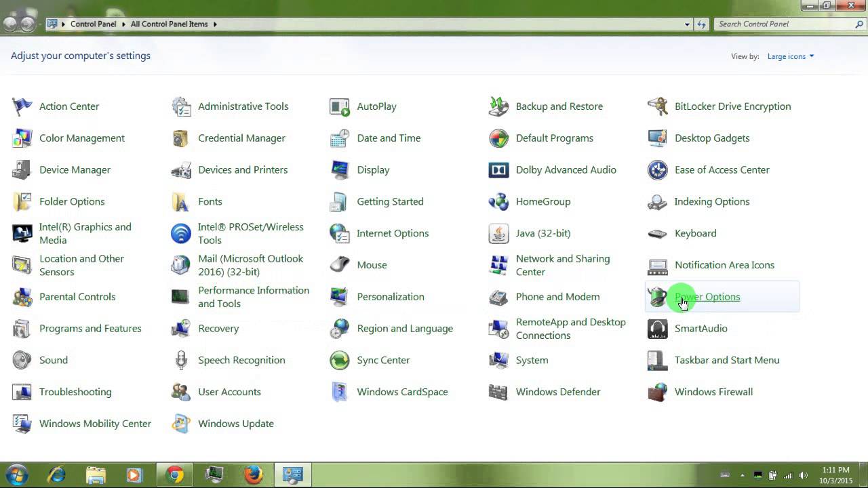Viewport: 868px width, 488px height.
Task: Expand the arrow after Control Panel breadcrumb
Action: 123,24
